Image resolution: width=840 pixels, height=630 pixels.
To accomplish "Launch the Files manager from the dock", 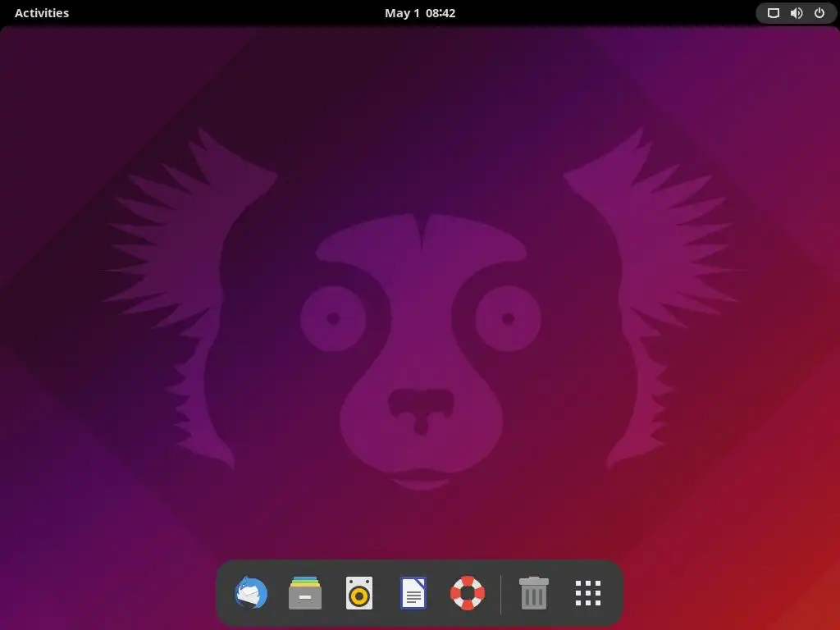I will (305, 592).
